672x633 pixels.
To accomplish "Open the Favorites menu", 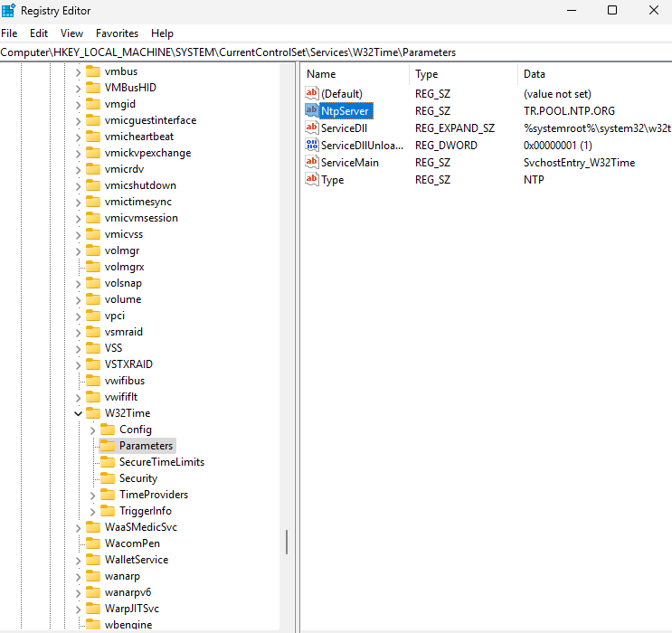I will tap(117, 33).
